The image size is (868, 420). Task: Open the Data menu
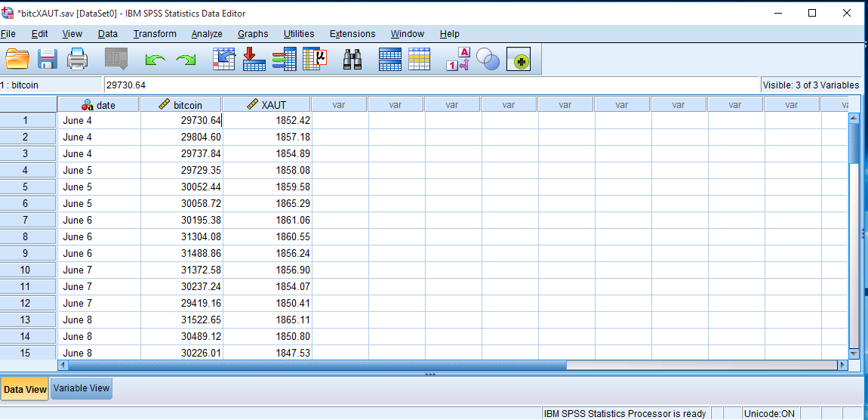(x=108, y=34)
